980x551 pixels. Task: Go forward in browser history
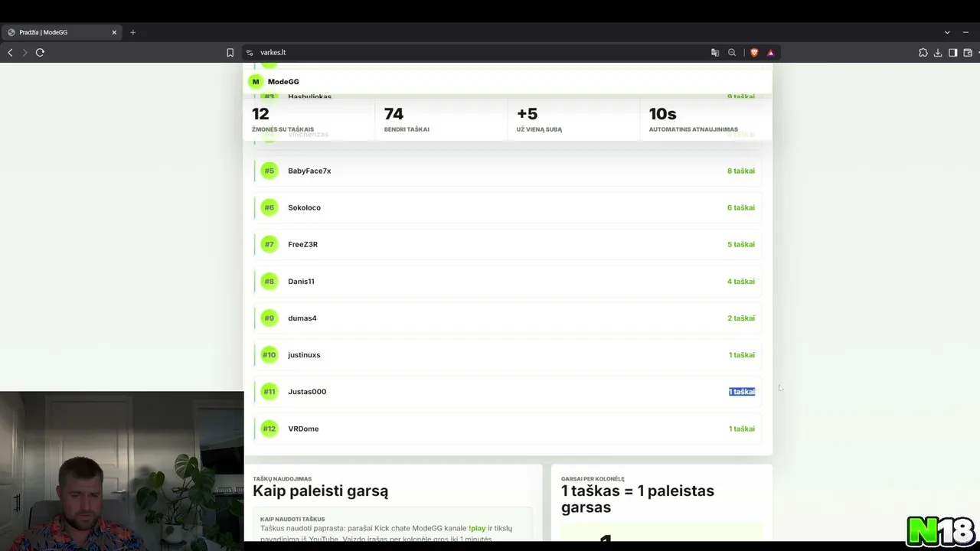click(24, 53)
